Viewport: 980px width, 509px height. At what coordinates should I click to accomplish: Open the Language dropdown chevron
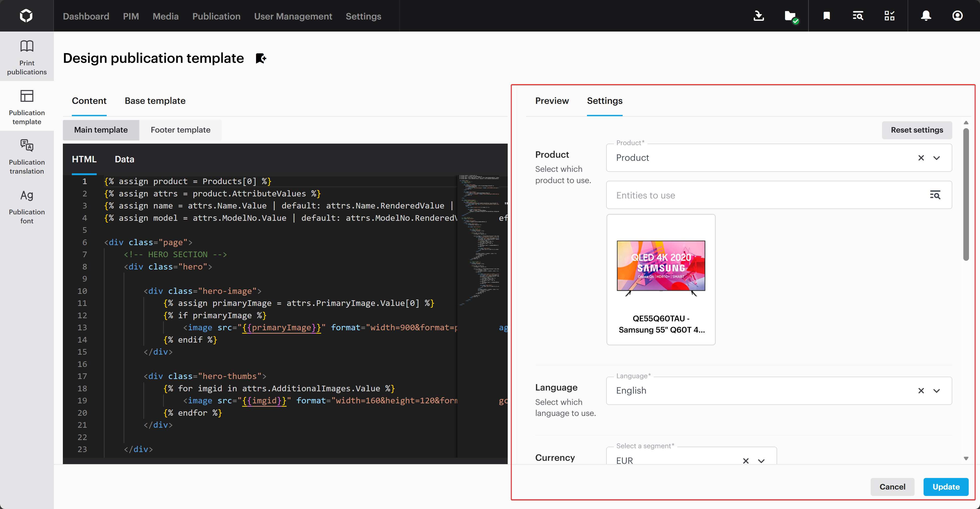pyautogui.click(x=937, y=391)
